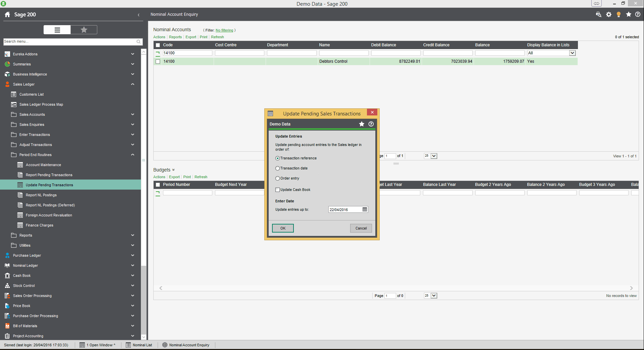Click the No filtering link
The width and height of the screenshot is (644, 350).
(224, 30)
